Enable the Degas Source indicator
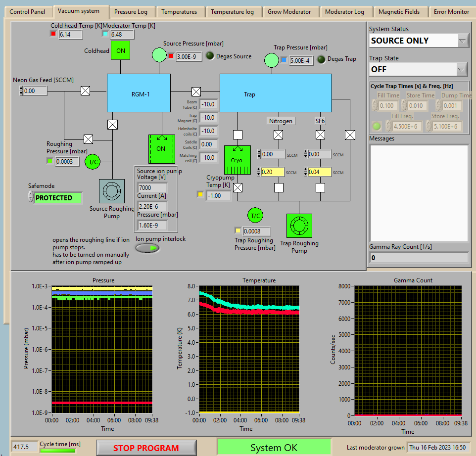The image size is (476, 456). (x=210, y=56)
